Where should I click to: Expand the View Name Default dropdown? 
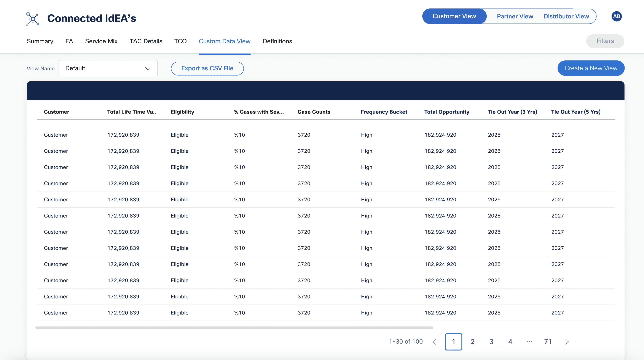(x=108, y=68)
